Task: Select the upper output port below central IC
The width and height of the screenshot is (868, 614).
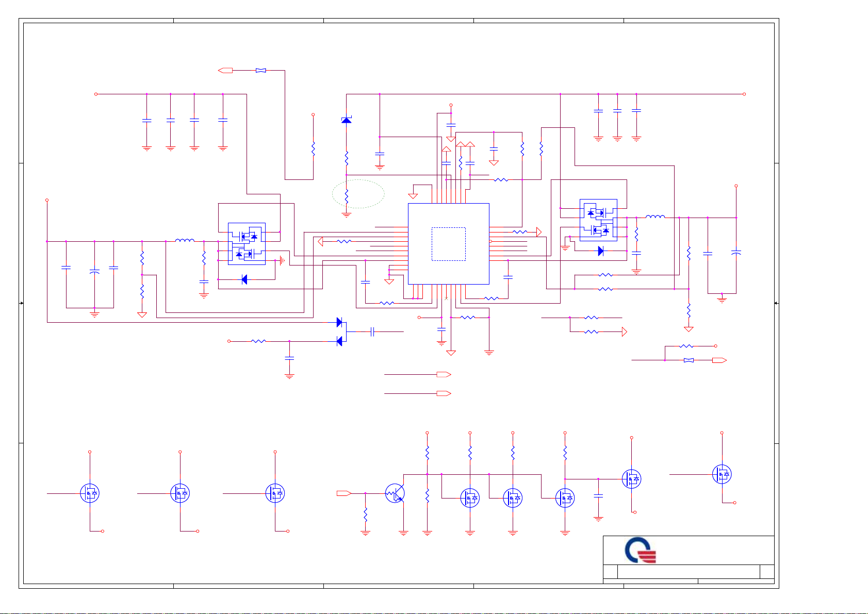Action: point(444,375)
